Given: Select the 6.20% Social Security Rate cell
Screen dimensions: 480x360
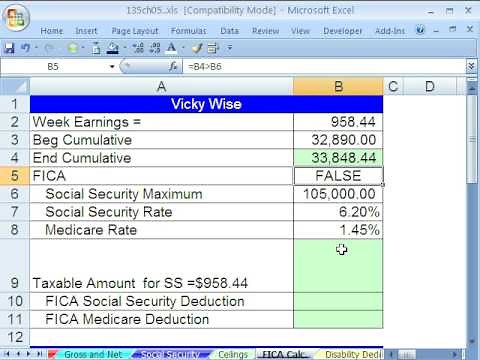Looking at the screenshot, I should click(338, 212).
